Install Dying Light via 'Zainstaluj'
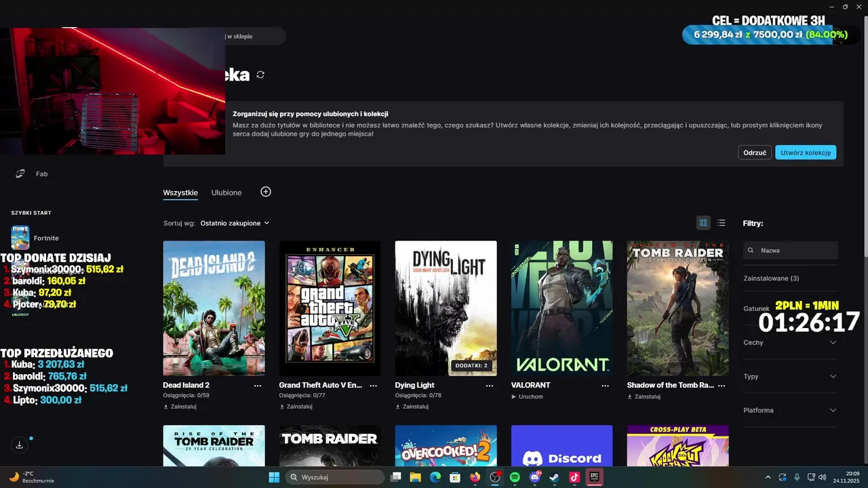The width and height of the screenshot is (868, 488). point(412,407)
